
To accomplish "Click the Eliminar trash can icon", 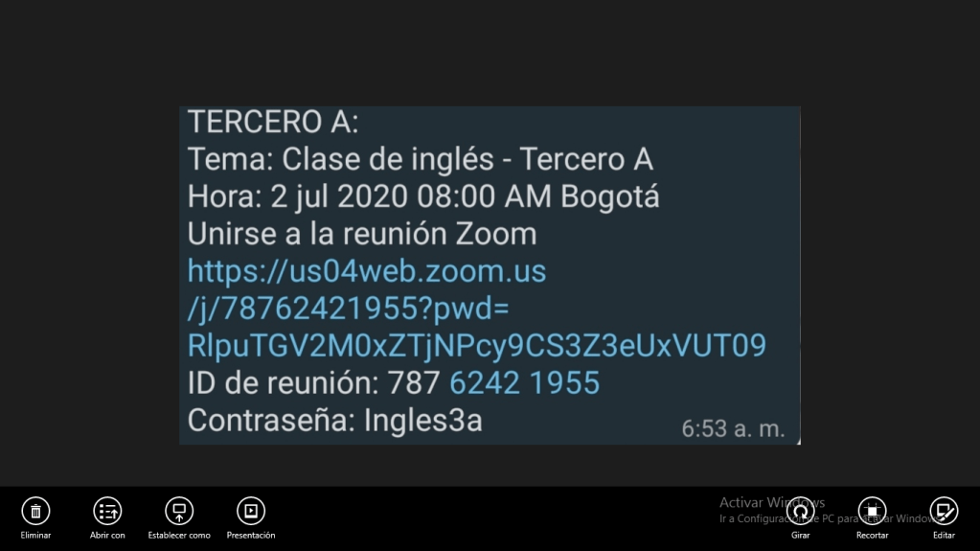I will 35,511.
